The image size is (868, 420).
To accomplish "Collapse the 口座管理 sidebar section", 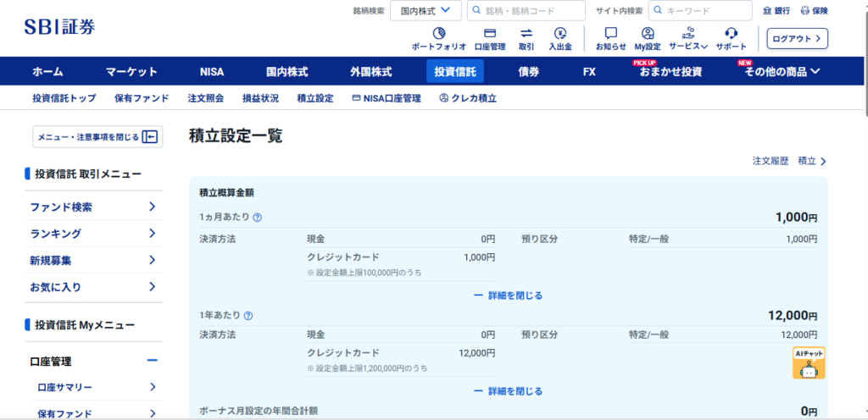I will [153, 361].
